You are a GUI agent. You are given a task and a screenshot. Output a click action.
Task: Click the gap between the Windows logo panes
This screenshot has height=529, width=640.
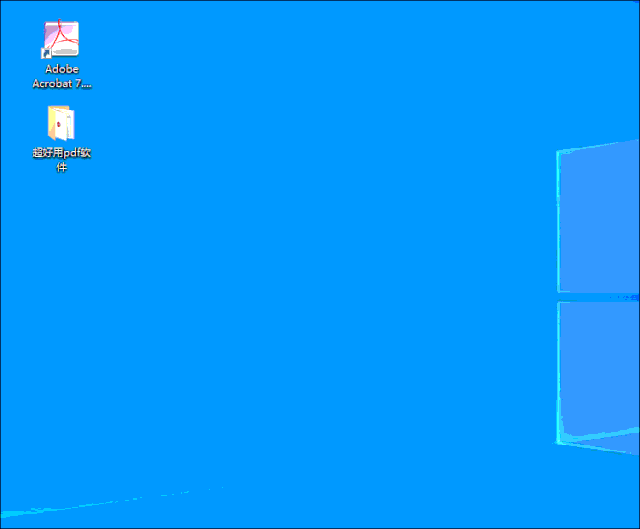(x=598, y=297)
